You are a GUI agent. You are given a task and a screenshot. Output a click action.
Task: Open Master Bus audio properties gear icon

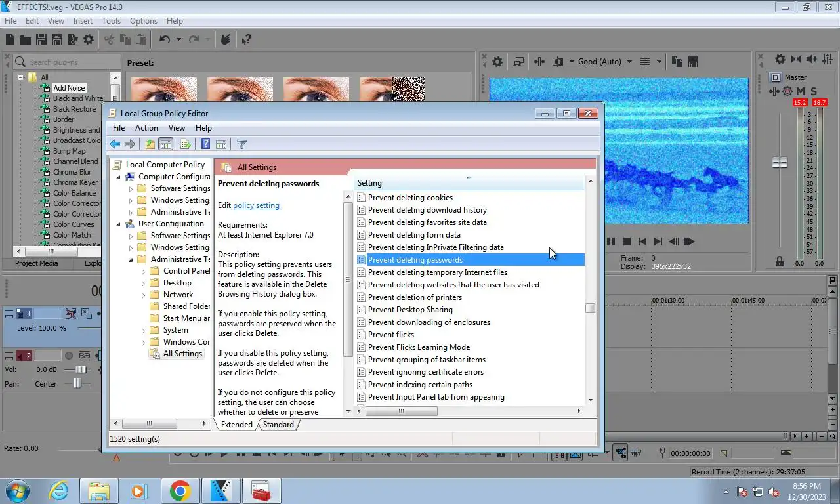pos(780,59)
